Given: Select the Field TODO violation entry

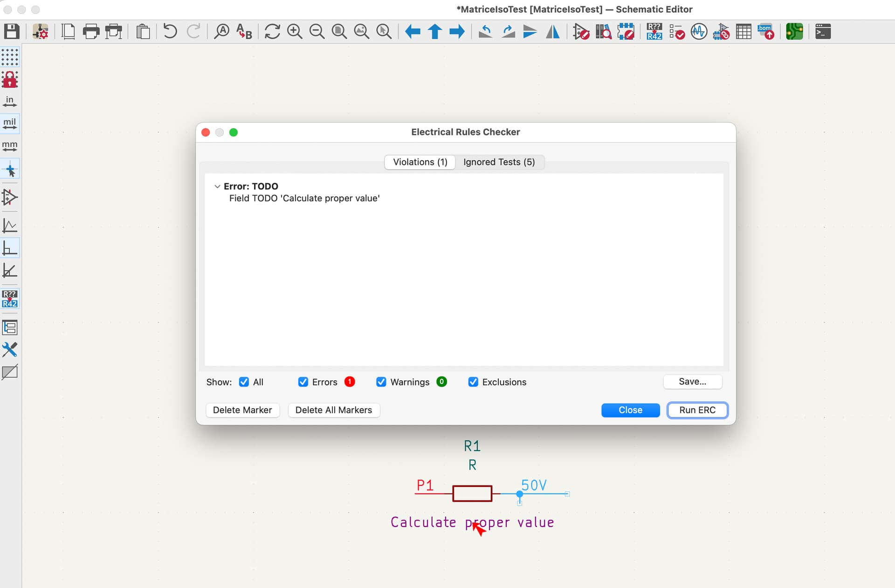Looking at the screenshot, I should (304, 198).
